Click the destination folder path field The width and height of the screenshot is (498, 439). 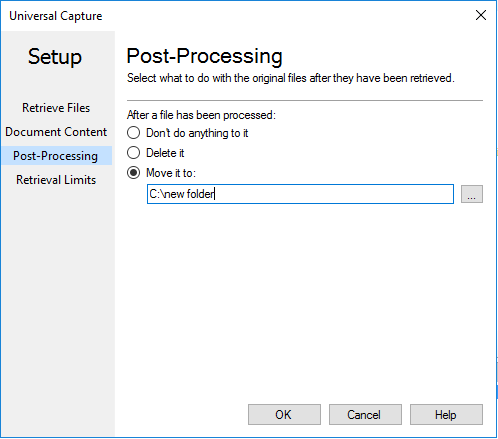click(300, 194)
